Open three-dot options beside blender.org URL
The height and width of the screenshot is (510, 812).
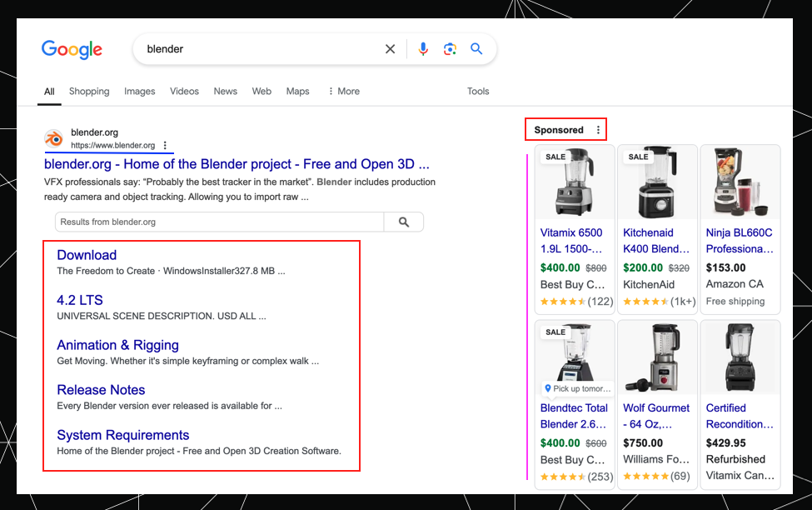[x=165, y=145]
